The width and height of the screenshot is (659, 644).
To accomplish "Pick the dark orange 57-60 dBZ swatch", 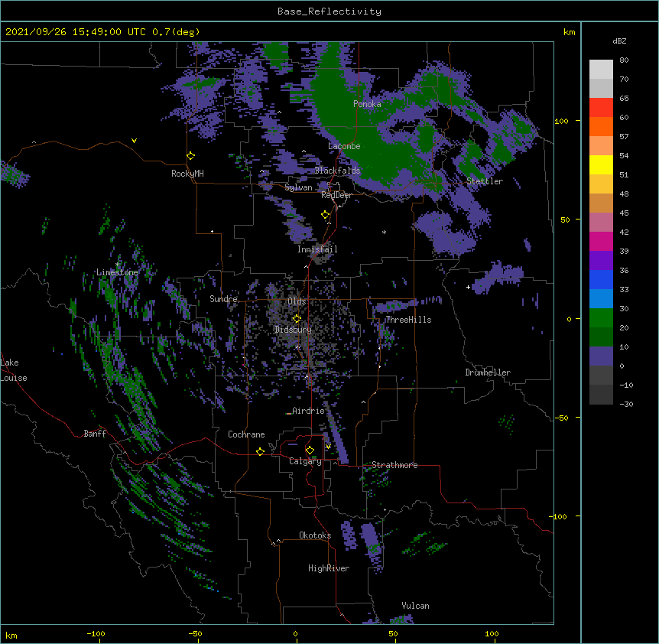I will [x=601, y=126].
